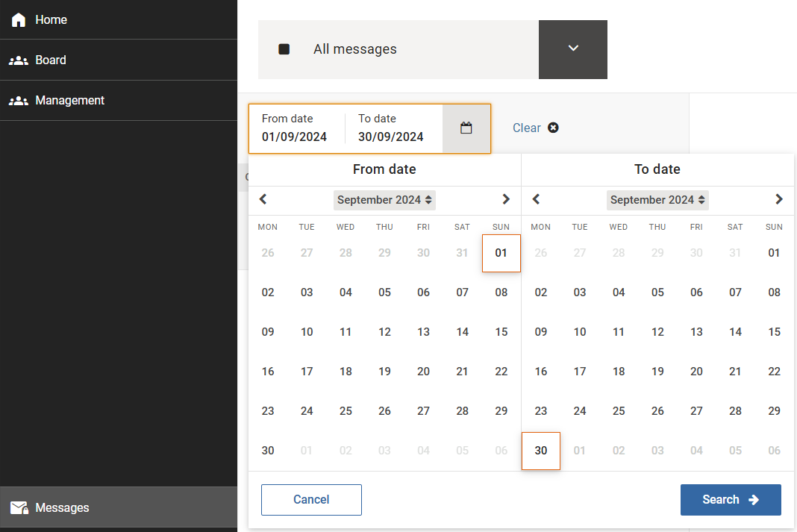Image resolution: width=797 pixels, height=532 pixels.
Task: Click the To date input field
Action: [393, 128]
